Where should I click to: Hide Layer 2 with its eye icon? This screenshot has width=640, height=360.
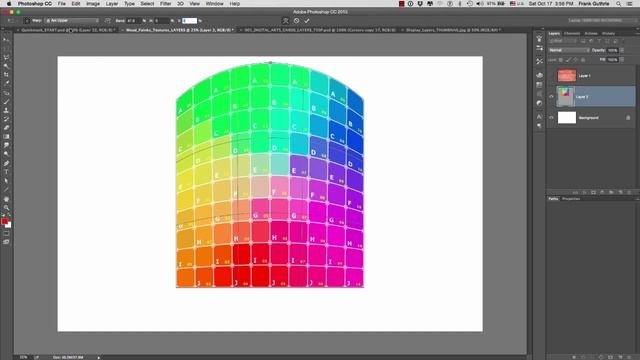[x=551, y=96]
